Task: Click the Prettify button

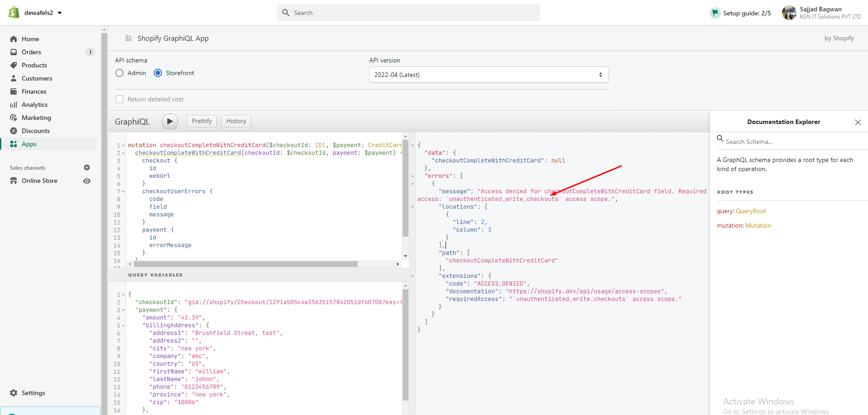Action: tap(202, 121)
